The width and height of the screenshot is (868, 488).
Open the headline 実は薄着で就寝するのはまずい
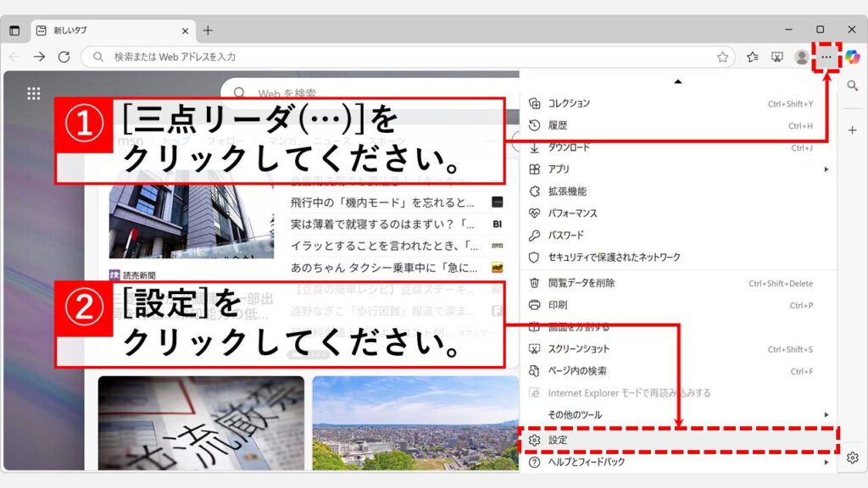tap(382, 225)
